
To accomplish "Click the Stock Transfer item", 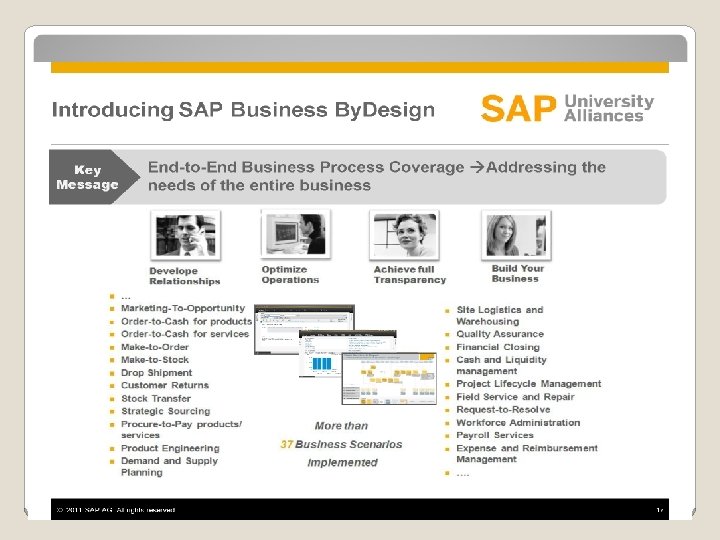I will pos(156,399).
